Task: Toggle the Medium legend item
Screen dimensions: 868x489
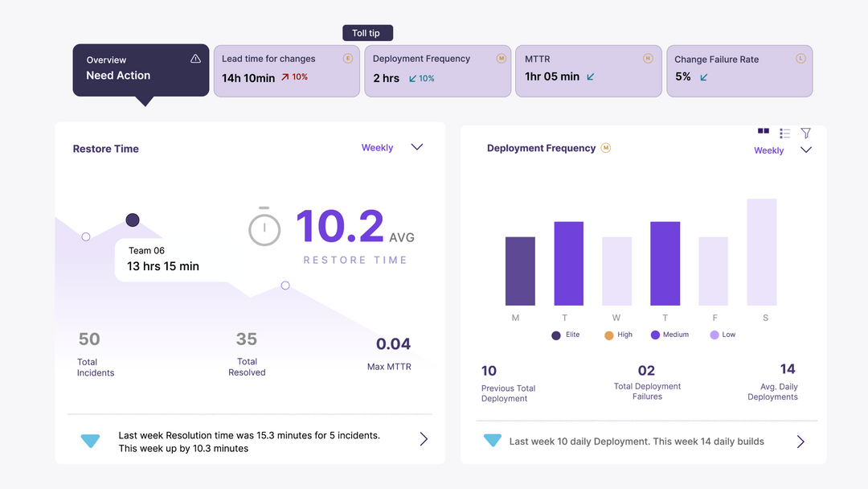Action: pos(669,335)
